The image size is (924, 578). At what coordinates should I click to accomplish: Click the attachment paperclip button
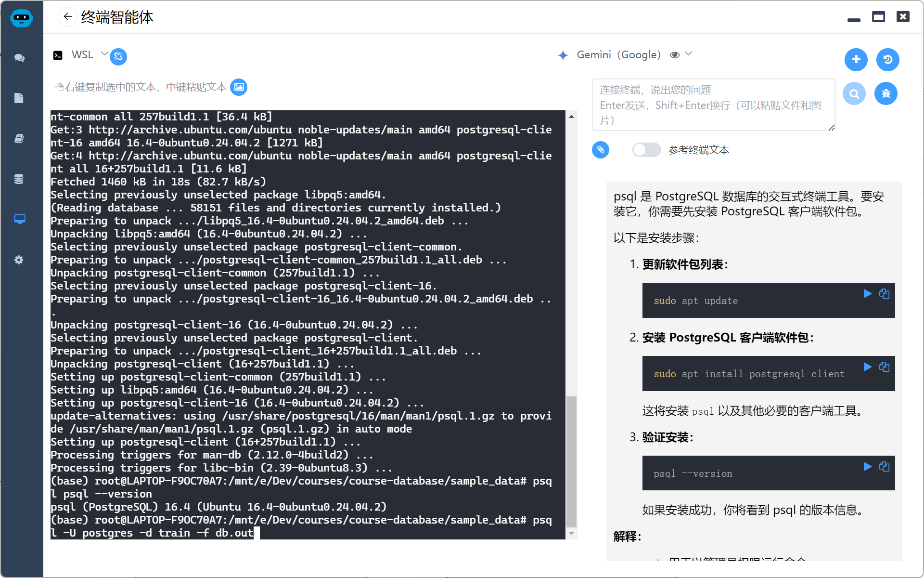click(x=601, y=150)
